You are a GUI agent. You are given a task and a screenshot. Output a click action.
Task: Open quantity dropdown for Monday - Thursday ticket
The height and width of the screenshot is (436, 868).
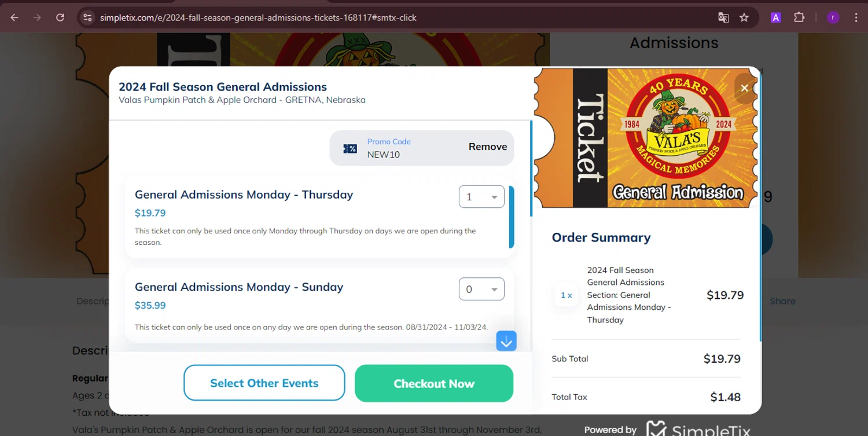coord(481,197)
